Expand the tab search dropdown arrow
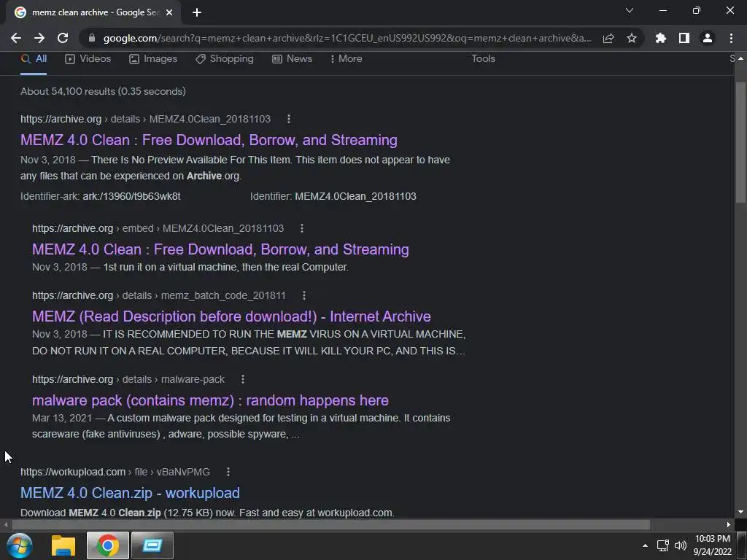 (630, 10)
